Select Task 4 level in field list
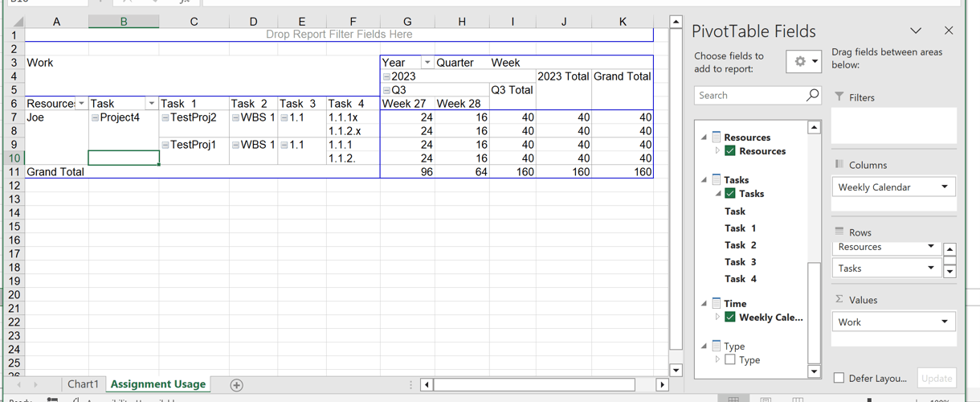The height and width of the screenshot is (402, 980). 740,279
